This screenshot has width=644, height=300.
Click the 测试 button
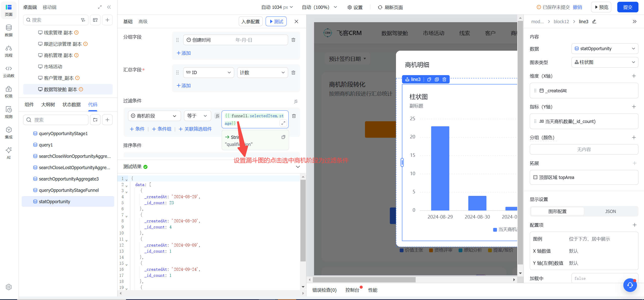coord(276,21)
